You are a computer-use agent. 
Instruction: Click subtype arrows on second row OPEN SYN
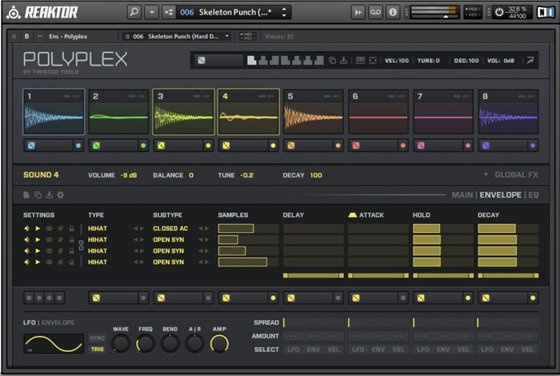[x=204, y=240]
